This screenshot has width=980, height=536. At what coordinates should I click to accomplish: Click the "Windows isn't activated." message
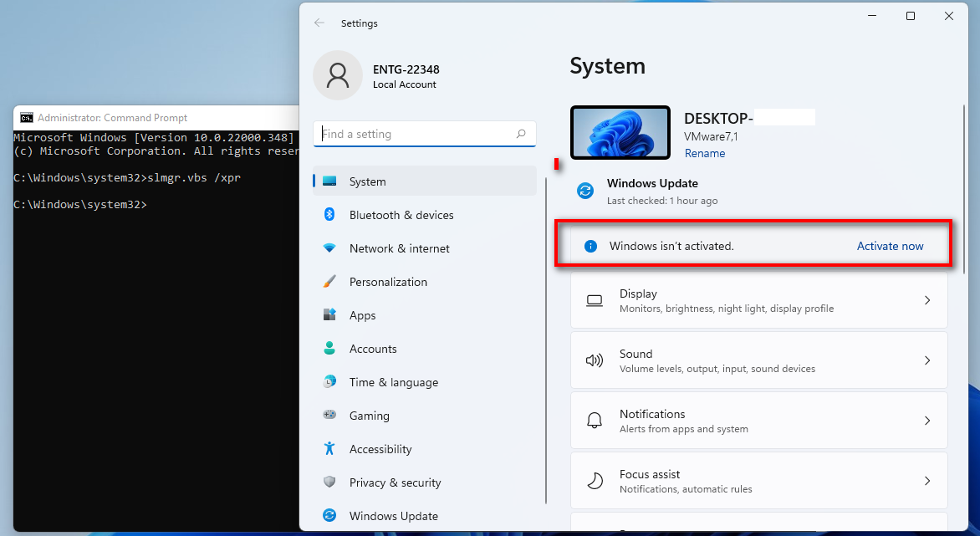coord(672,246)
